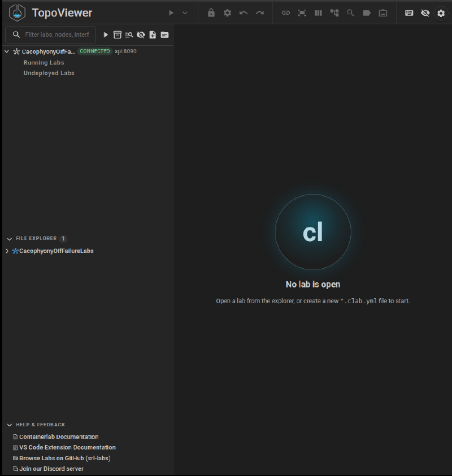Click the TopoViewer flask logo
This screenshot has width=452, height=476.
coord(17,13)
